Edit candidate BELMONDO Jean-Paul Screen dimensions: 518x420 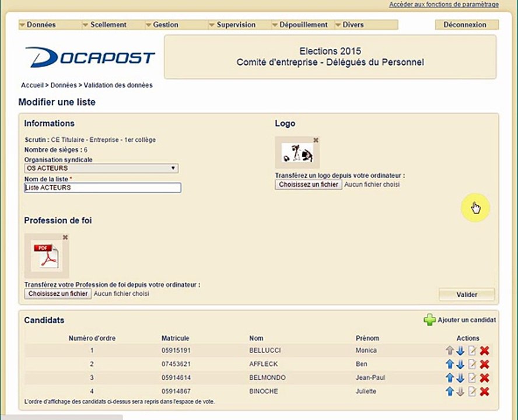click(x=472, y=377)
